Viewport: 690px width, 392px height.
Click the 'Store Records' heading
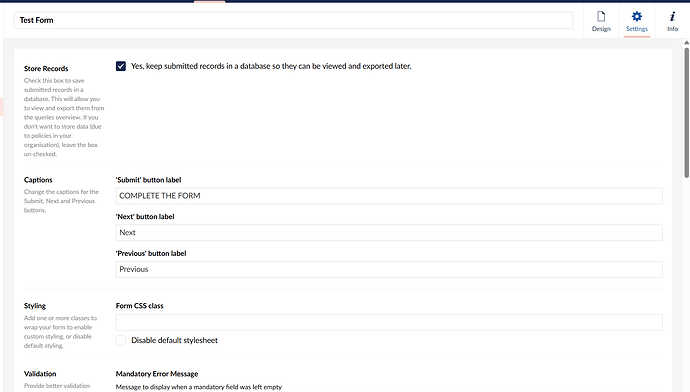(46, 69)
